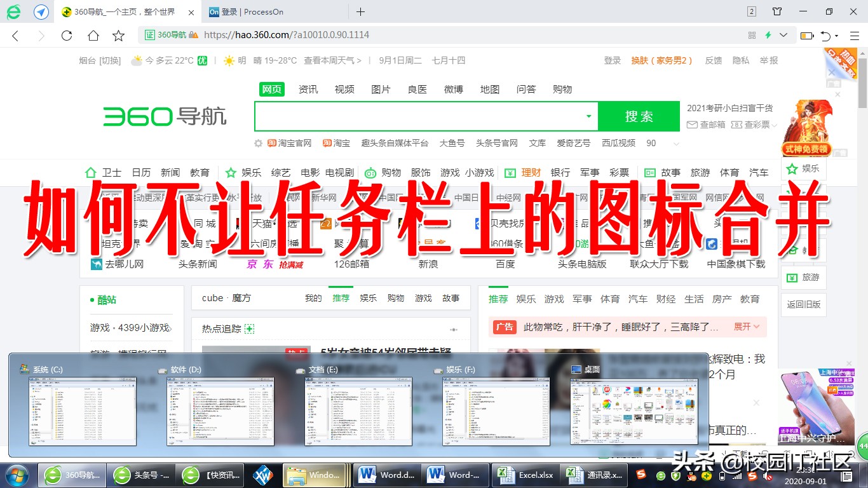Go to the browser home page icon
The width and height of the screenshot is (868, 488).
93,36
